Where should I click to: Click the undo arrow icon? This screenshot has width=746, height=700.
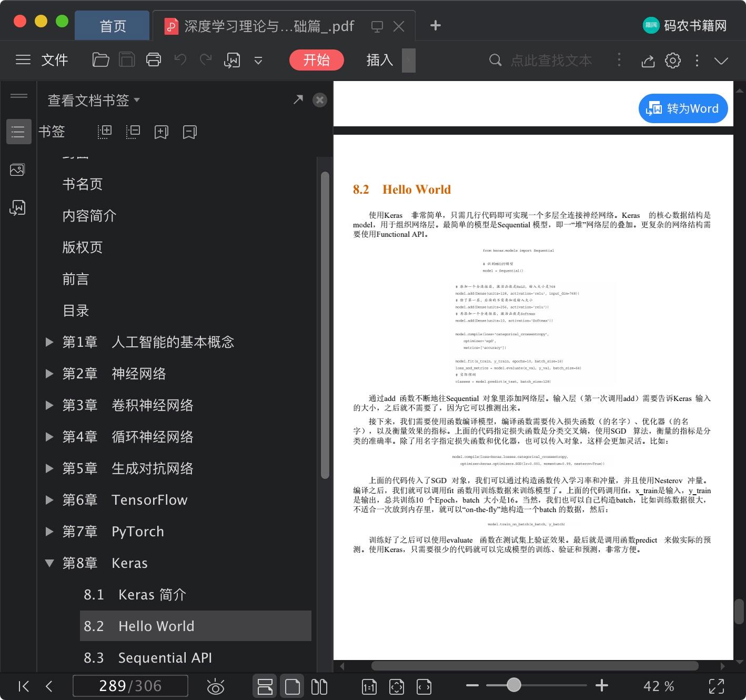[x=180, y=60]
